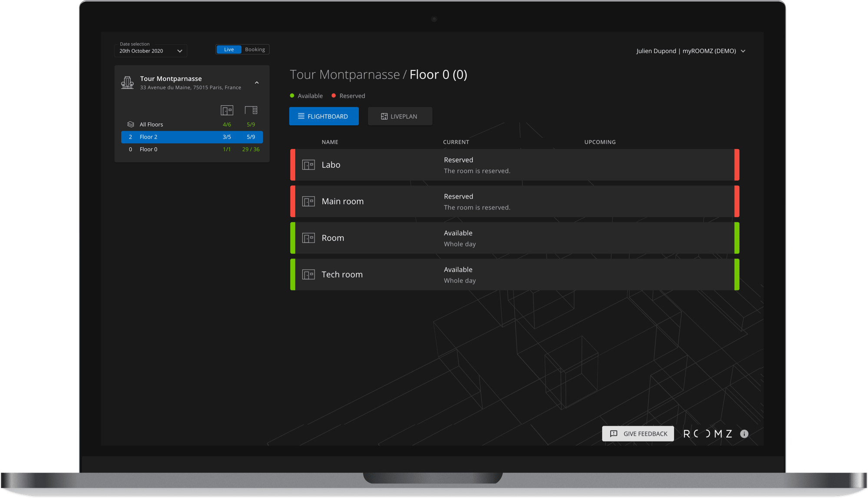Click the Flightboard list icon

301,116
